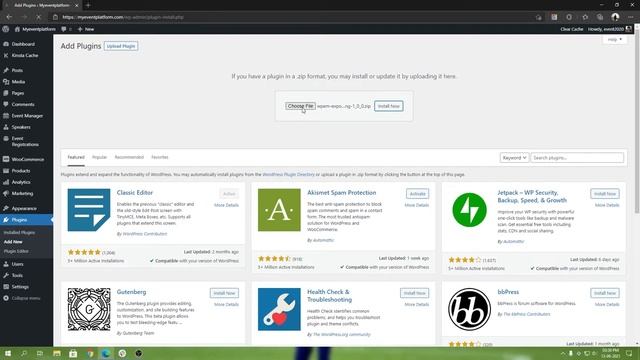640x360 pixels.
Task: Open the Windows Start menu
Action: 8,353
